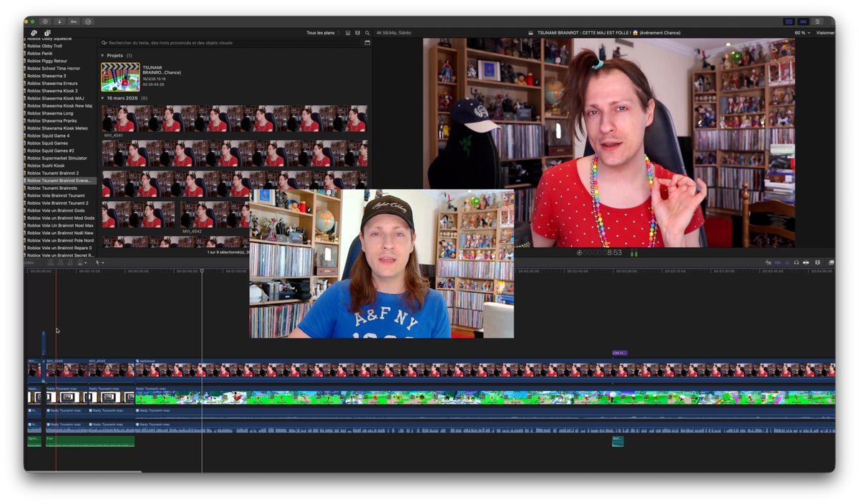Click the viewer timecode display 8:53
Viewport: 859px width, 504px height.
click(603, 253)
